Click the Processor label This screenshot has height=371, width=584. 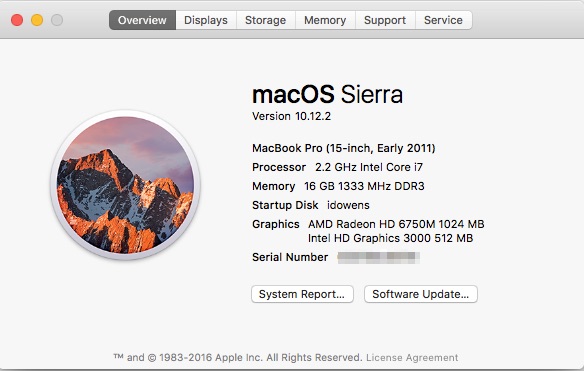click(x=279, y=167)
